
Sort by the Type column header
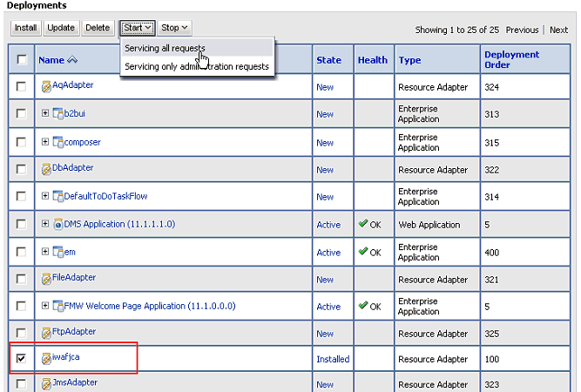coord(409,60)
